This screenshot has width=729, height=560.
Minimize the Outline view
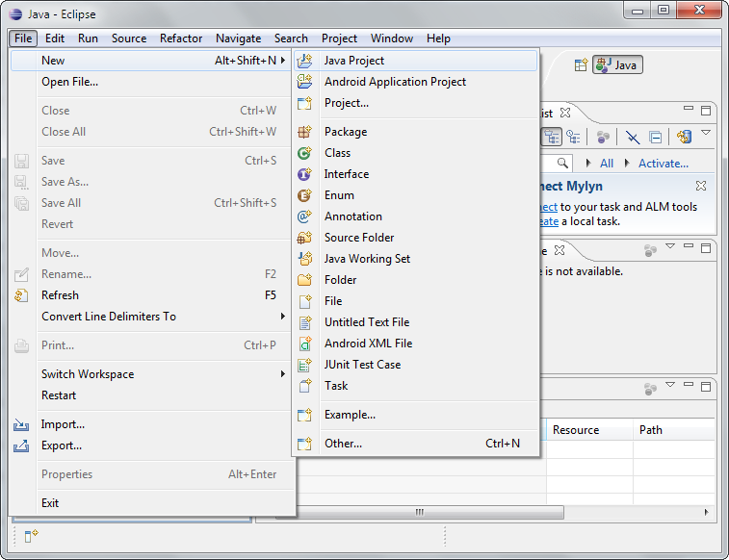coord(689,245)
